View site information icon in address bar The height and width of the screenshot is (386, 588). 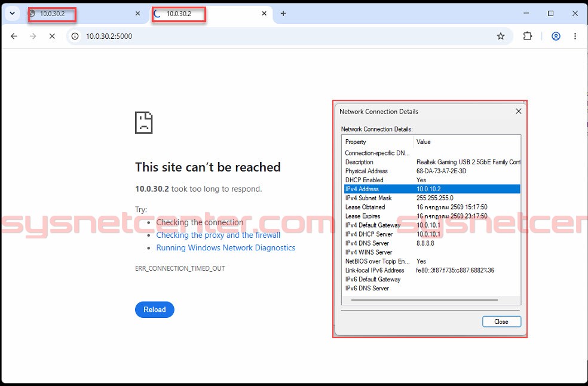(75, 36)
